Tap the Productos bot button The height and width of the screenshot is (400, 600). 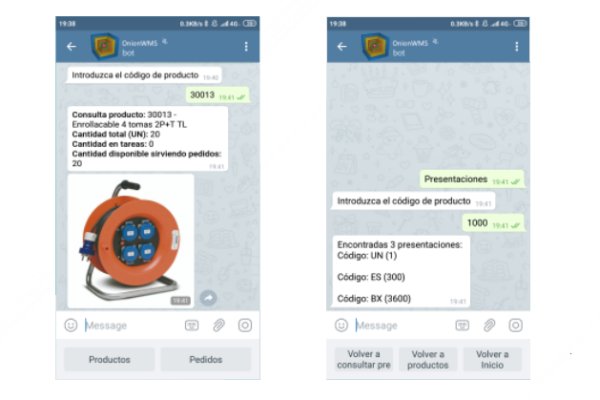109,359
